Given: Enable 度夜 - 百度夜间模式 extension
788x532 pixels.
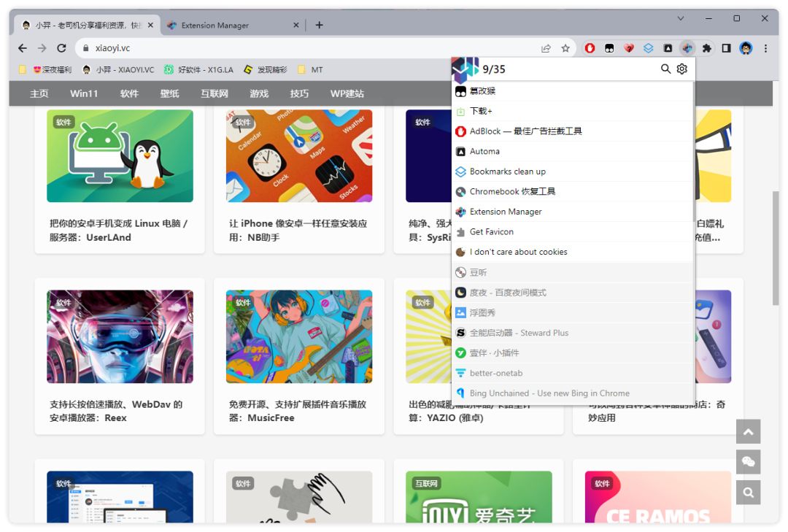Looking at the screenshot, I should pyautogui.click(x=572, y=293).
